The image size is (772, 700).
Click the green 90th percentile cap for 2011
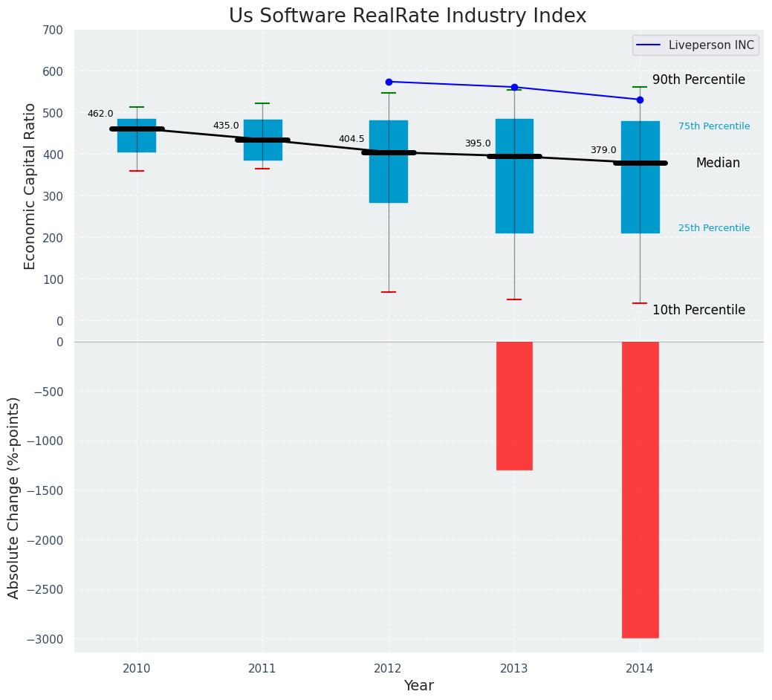(262, 103)
